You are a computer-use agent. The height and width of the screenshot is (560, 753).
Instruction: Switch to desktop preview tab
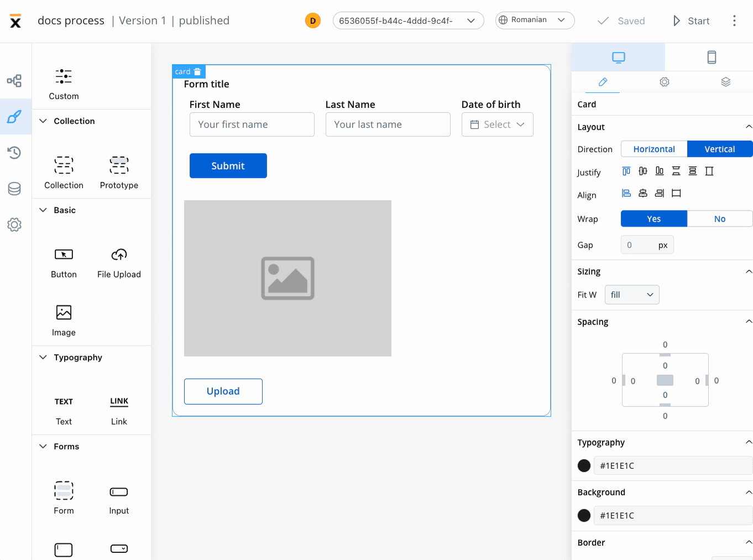click(618, 57)
